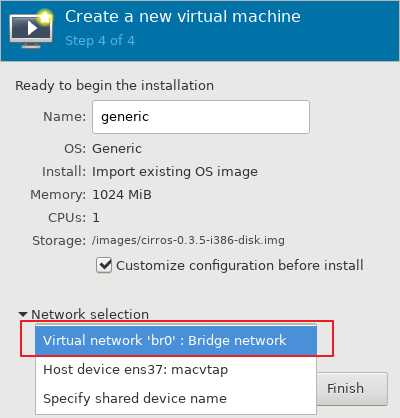Click the cirros disk image storage path

coord(188,240)
